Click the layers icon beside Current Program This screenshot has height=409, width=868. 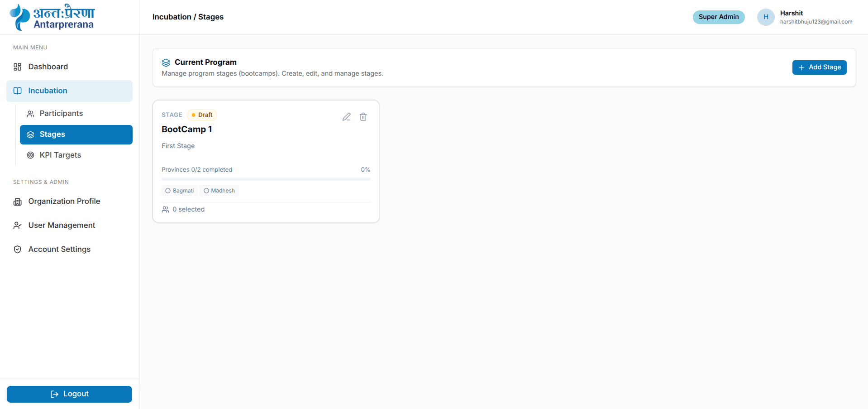click(166, 63)
